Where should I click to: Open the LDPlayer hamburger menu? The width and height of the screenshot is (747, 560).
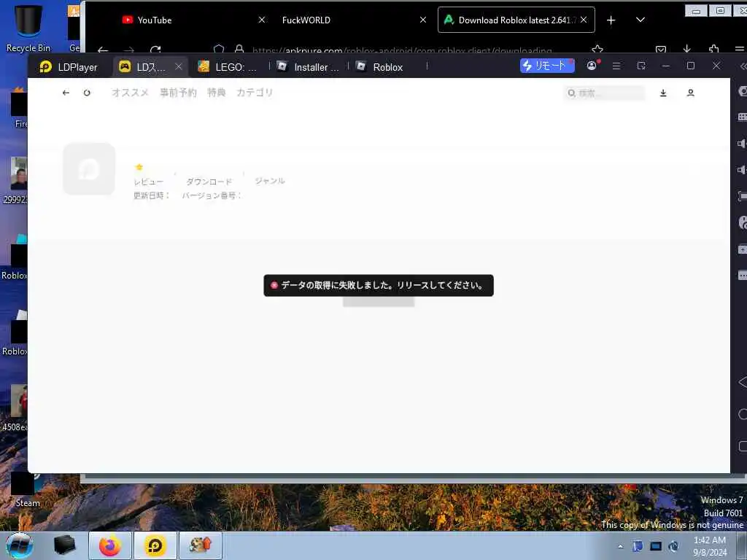pos(616,66)
